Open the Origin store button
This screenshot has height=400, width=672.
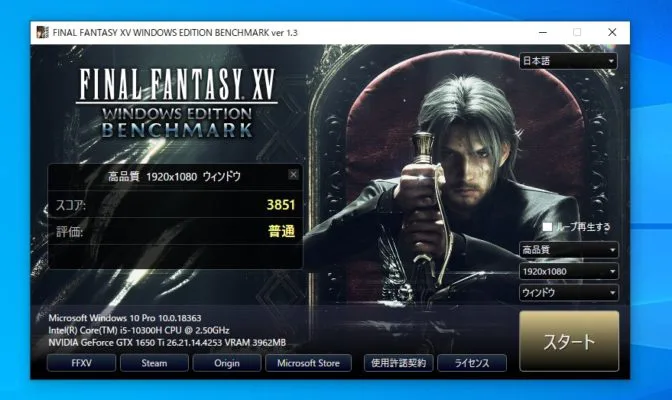[x=227, y=363]
